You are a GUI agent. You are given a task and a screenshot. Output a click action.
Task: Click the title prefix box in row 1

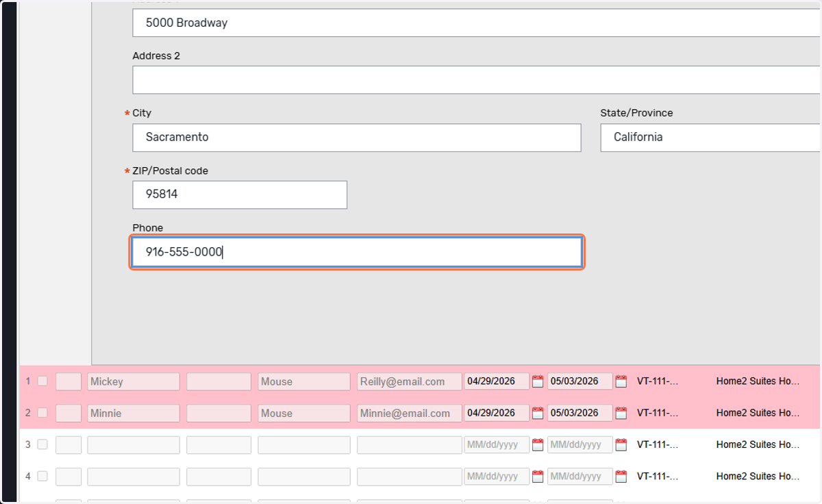click(x=68, y=381)
